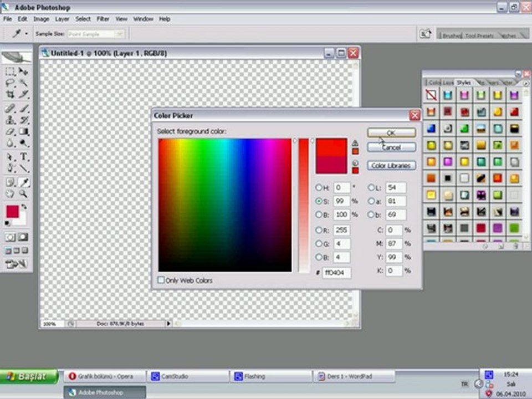Open the document status bar arrow menu
The image size is (532, 399).
click(x=168, y=324)
